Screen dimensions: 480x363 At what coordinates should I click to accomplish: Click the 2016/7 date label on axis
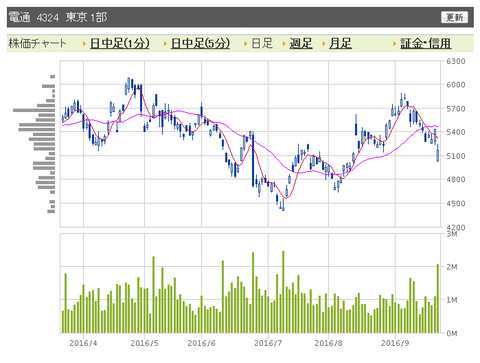point(268,343)
